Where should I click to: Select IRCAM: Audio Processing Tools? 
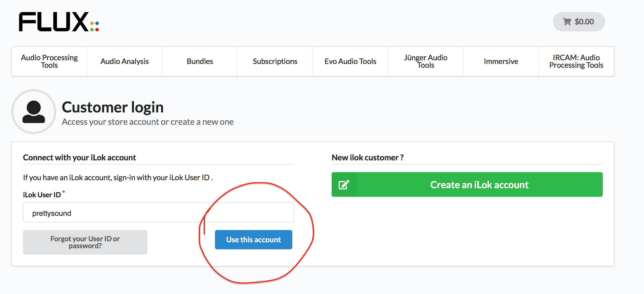[x=576, y=61]
